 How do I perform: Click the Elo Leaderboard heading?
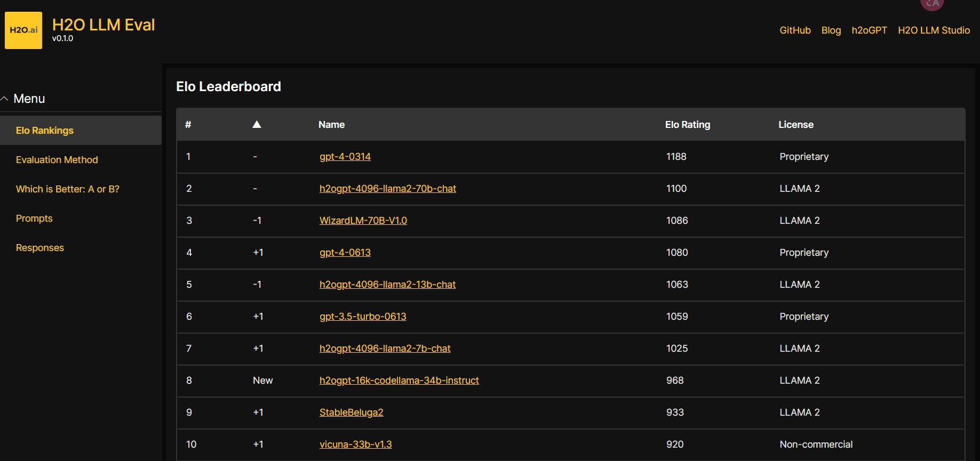click(x=228, y=86)
